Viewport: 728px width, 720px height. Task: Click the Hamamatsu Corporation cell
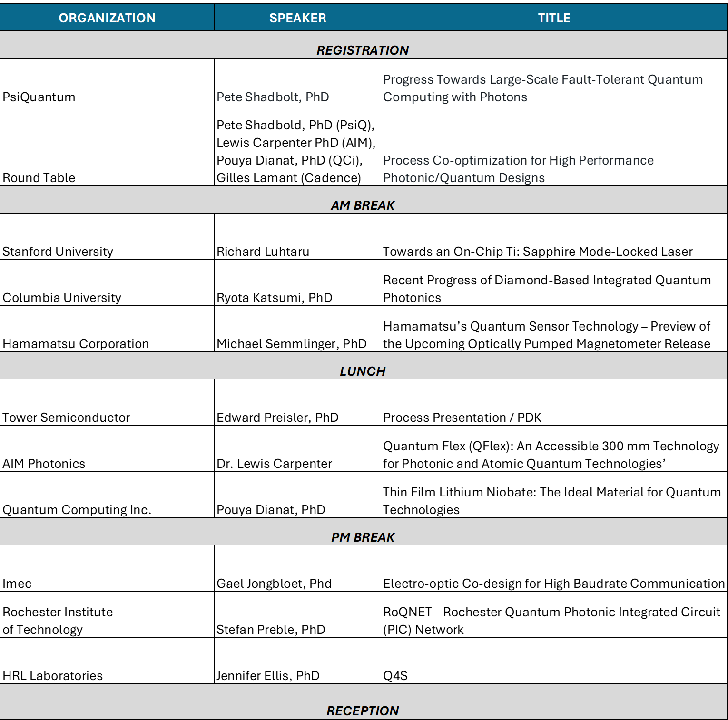(x=107, y=329)
